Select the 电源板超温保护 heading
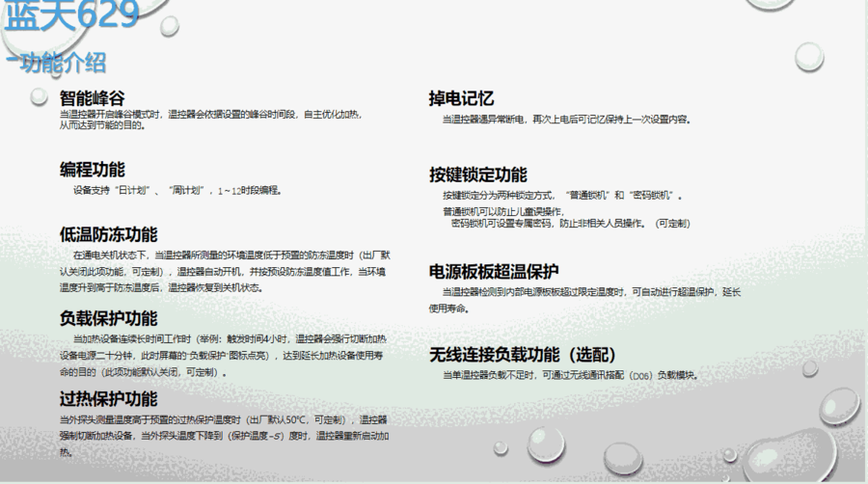868x484 pixels. (x=494, y=272)
